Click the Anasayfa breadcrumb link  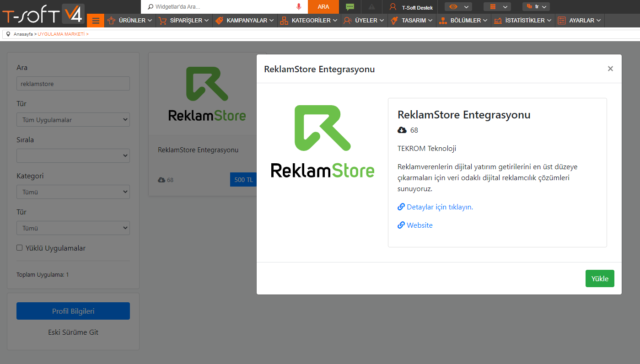(23, 34)
